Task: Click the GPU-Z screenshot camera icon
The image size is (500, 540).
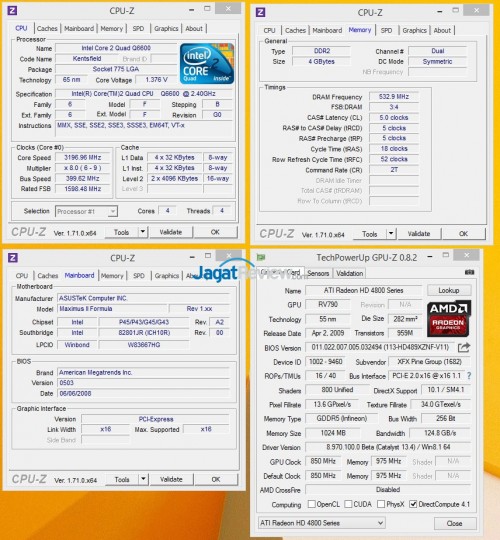Action: click(469, 272)
